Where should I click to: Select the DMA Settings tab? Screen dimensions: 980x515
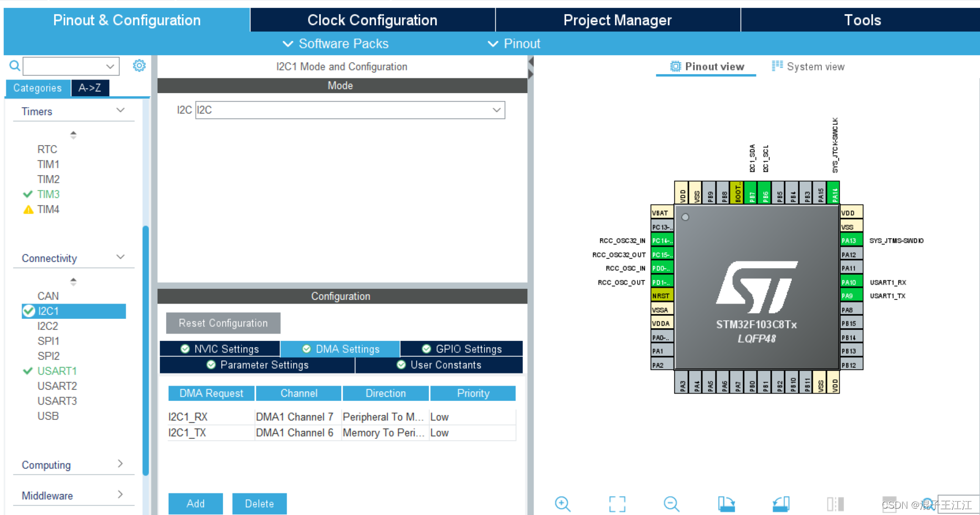tap(340, 349)
